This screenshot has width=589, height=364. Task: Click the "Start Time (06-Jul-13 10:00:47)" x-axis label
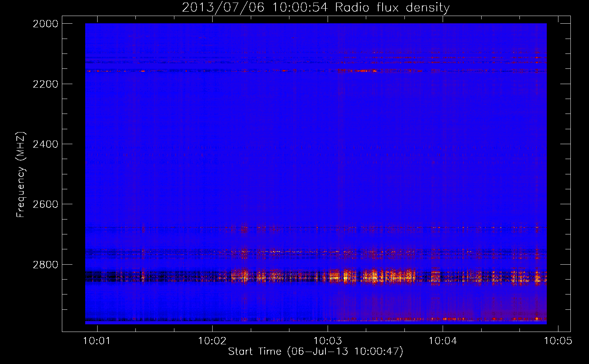click(316, 352)
